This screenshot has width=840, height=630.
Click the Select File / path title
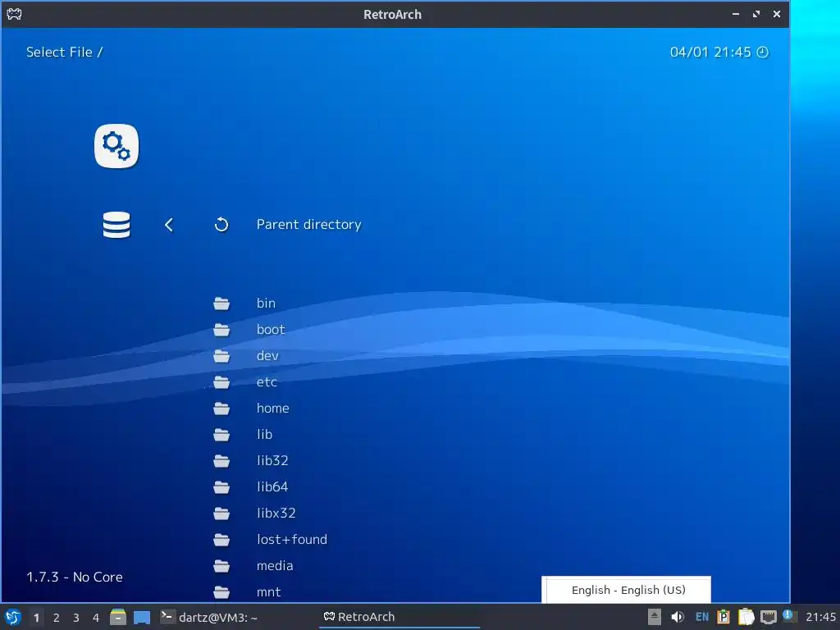pos(64,52)
